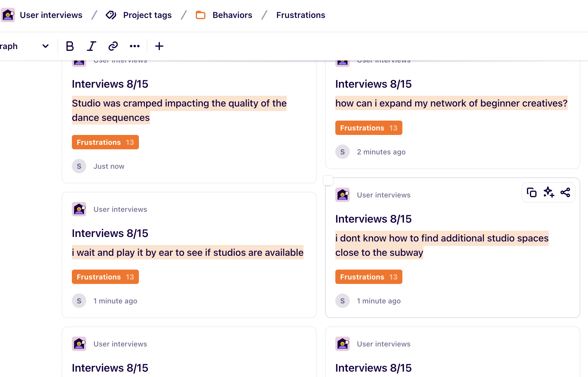Viewport: 588px width, 377px height.
Task: Click Frustrations breadcrumb title
Action: [301, 15]
